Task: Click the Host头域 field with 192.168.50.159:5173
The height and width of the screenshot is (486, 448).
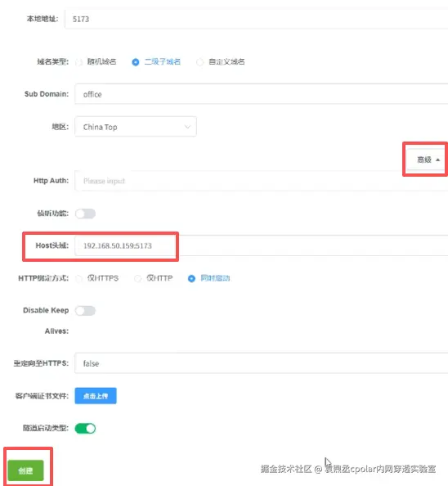Action: [262, 245]
